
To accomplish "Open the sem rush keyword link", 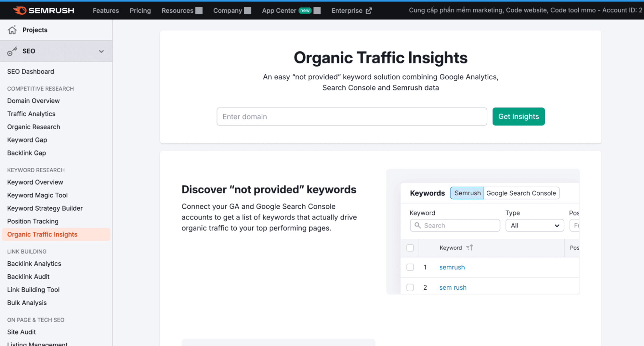I will 453,287.
